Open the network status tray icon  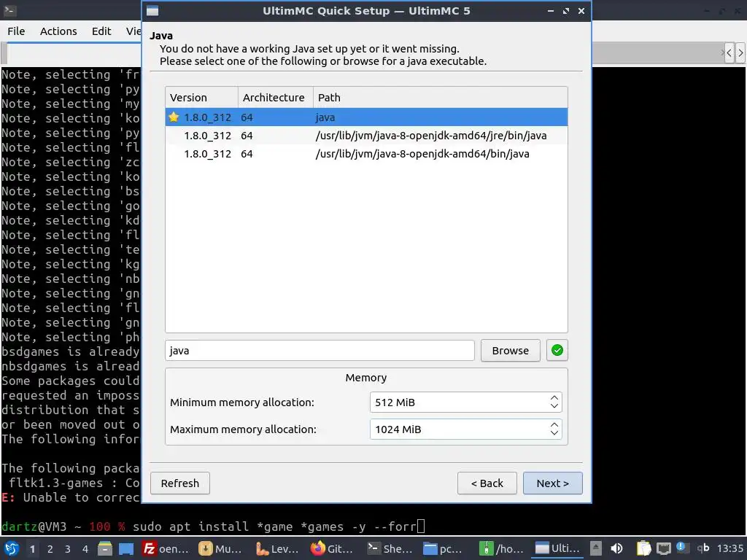pos(663,549)
